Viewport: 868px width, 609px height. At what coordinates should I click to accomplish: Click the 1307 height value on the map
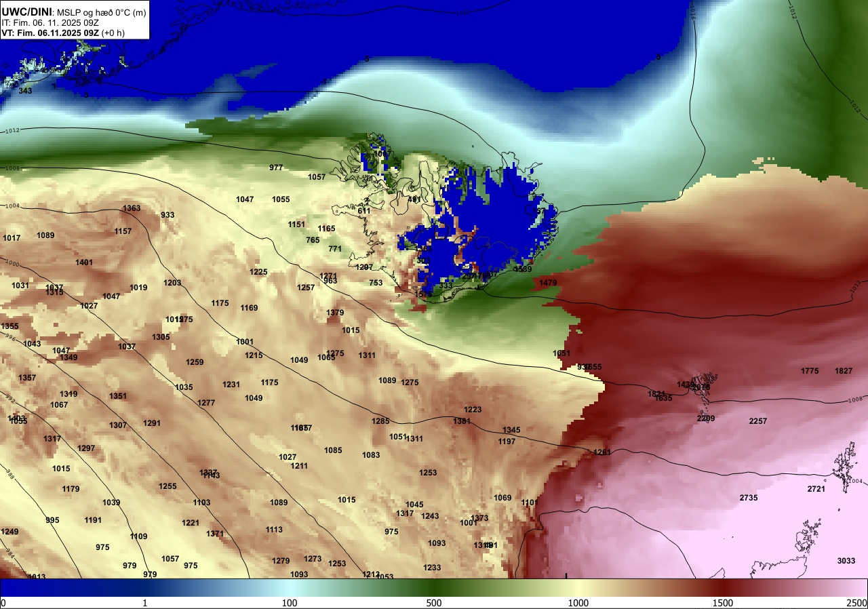point(118,425)
